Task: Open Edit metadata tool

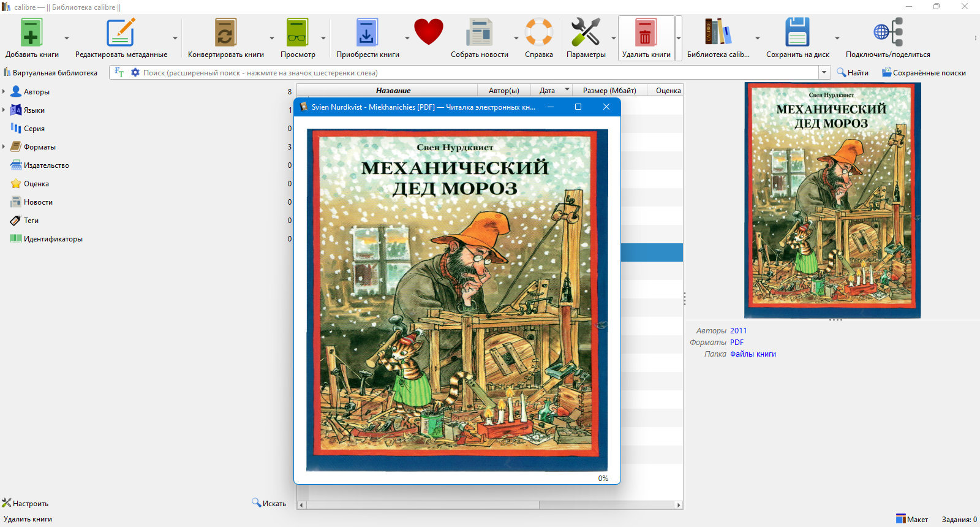Action: [x=121, y=32]
